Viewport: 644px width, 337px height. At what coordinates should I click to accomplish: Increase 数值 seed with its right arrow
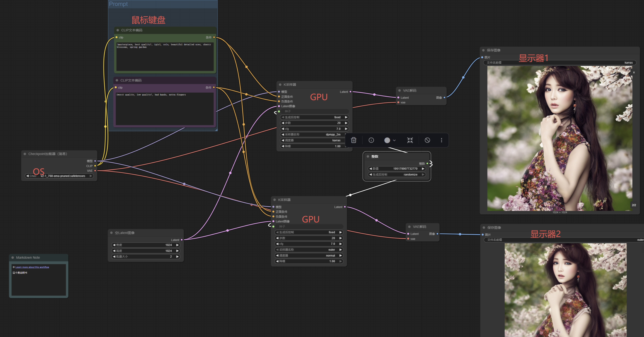point(423,169)
